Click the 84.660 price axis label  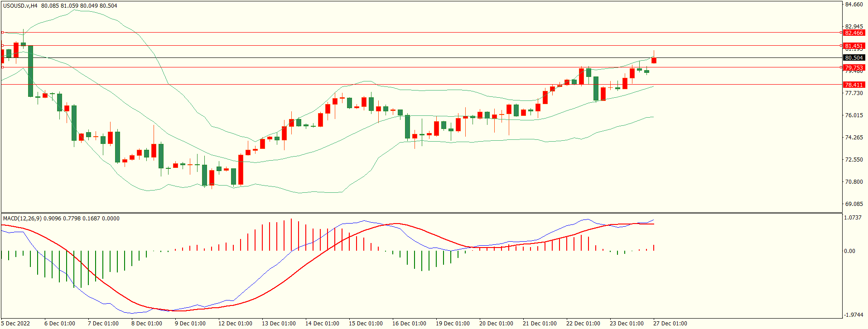point(854,5)
